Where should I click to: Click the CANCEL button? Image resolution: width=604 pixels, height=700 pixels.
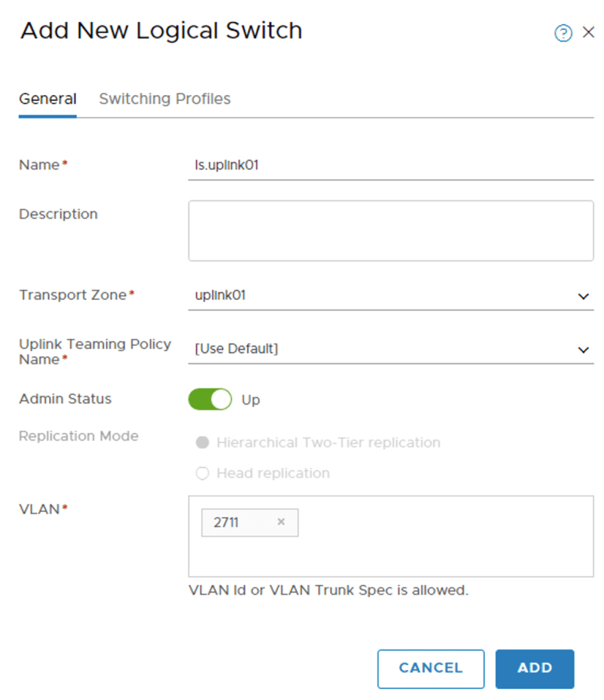431,668
